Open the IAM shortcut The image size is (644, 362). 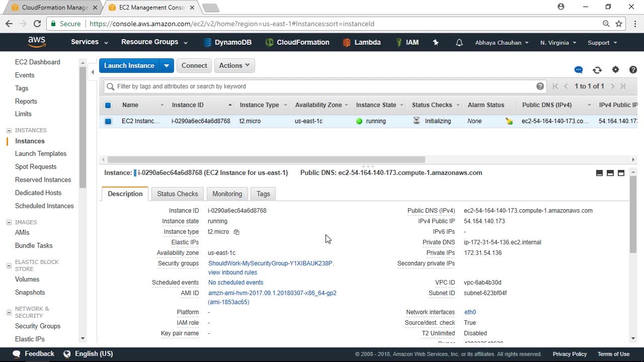coord(407,42)
